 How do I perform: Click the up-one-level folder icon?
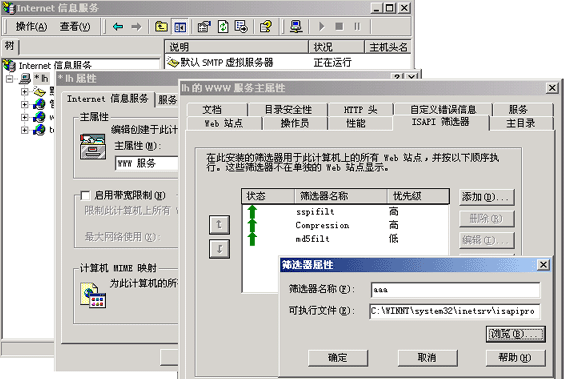pos(161,26)
